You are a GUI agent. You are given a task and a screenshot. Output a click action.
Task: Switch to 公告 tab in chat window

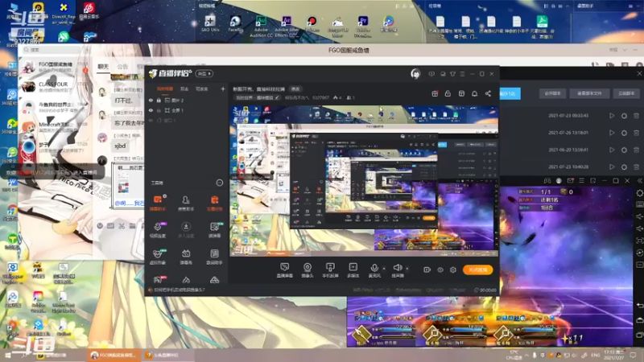pyautogui.click(x=122, y=67)
